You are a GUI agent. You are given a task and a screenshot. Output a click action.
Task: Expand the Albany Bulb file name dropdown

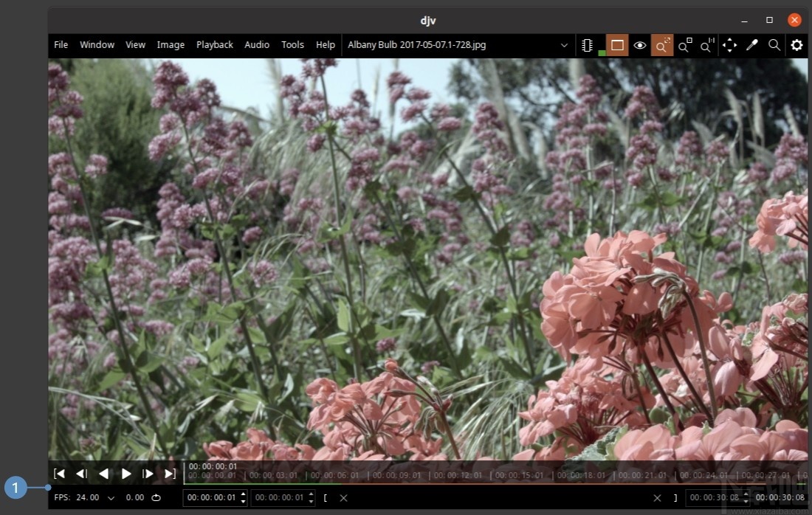pos(564,46)
